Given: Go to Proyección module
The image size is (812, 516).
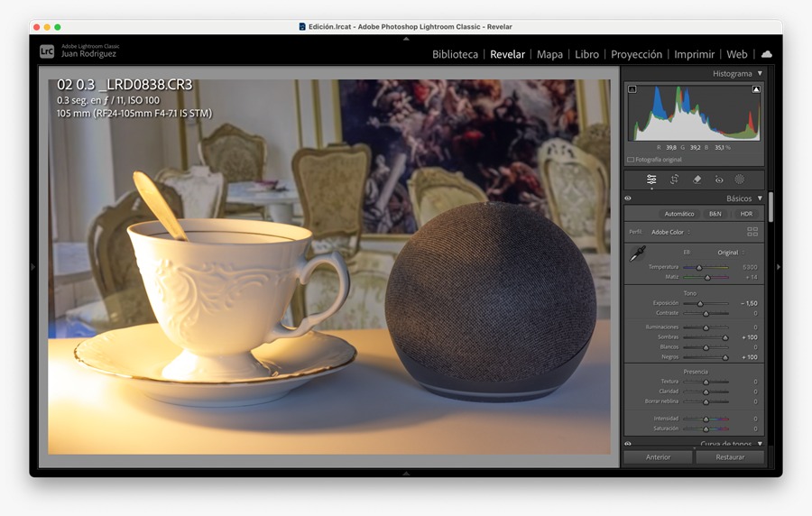Looking at the screenshot, I should 636,54.
